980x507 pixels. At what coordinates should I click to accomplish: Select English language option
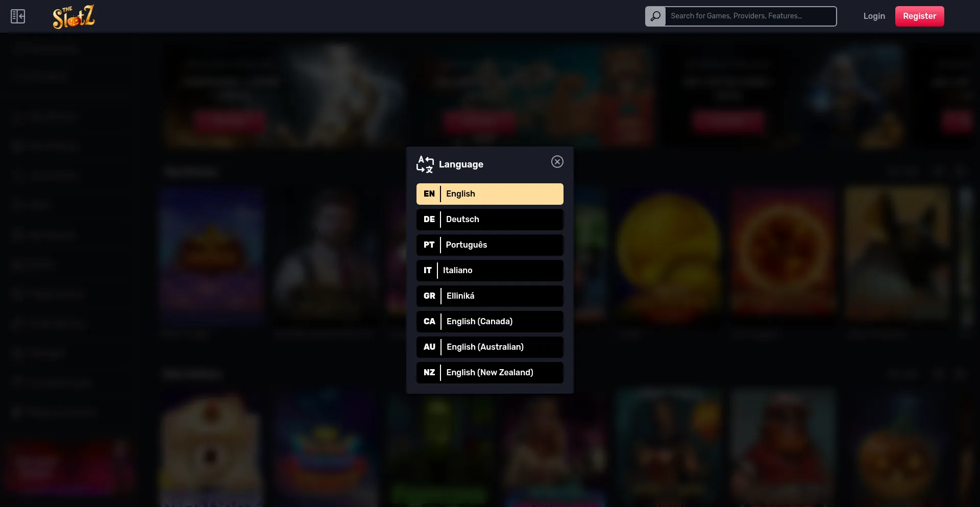pyautogui.click(x=490, y=194)
